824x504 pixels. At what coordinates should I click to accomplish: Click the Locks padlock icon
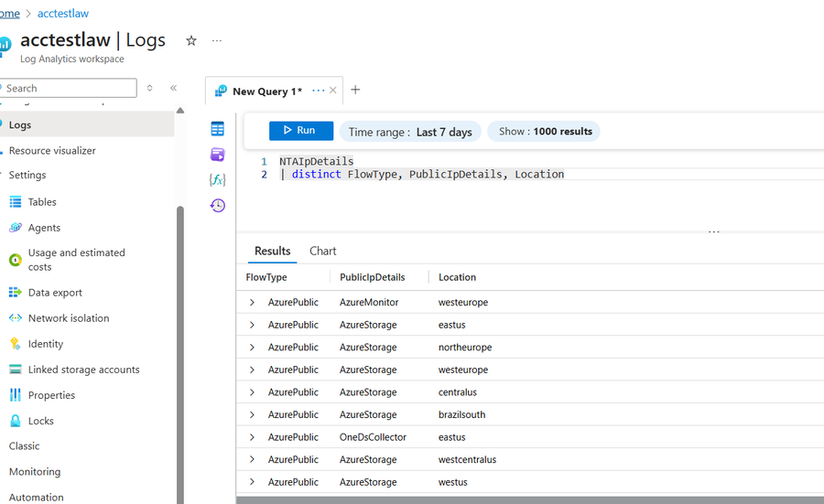(16, 421)
